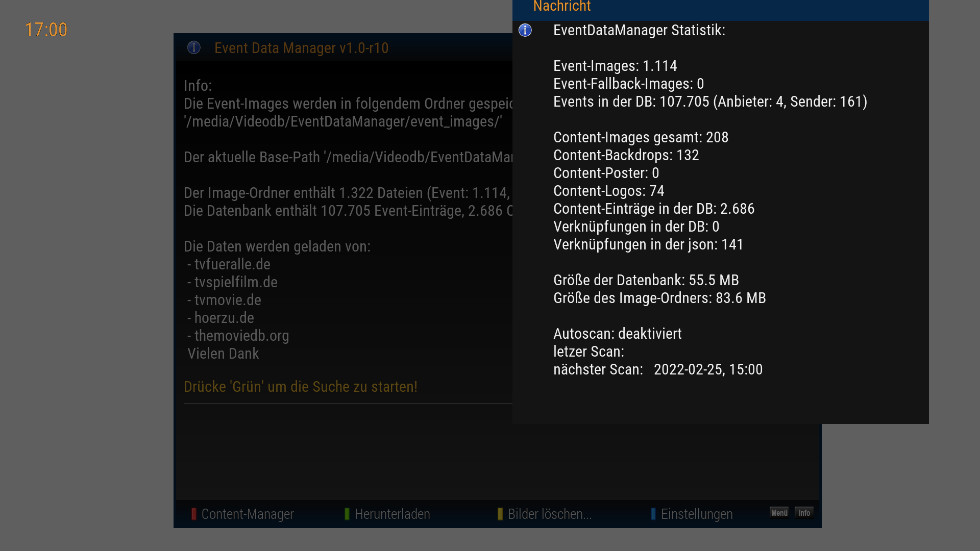Click the Nachricht dialog title bar
Viewport: 980px width, 551px height.
click(x=720, y=7)
